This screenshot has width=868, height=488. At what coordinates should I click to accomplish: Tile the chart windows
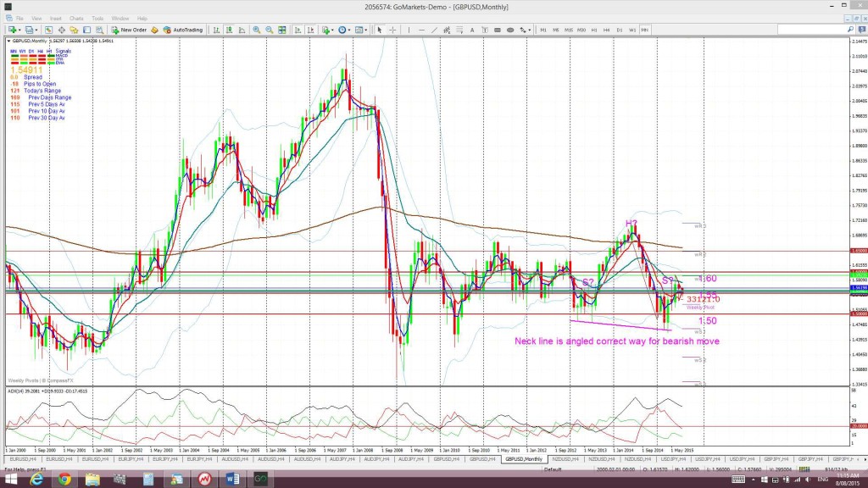(x=281, y=30)
